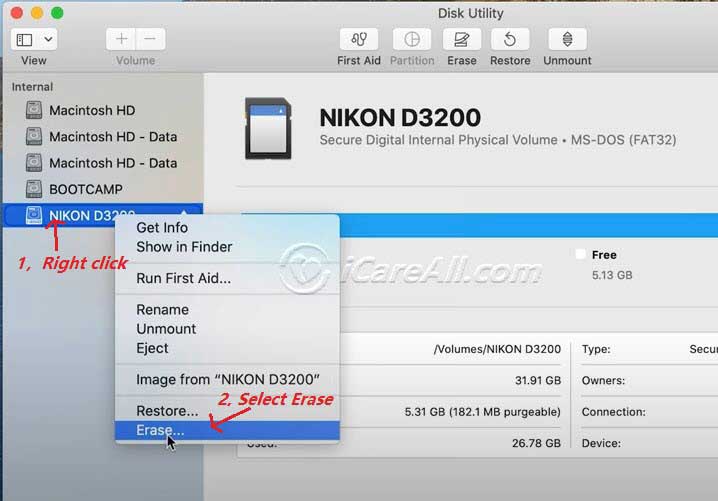Click the First Aid toolbar icon
Image resolution: width=718 pixels, height=501 pixels.
point(359,39)
